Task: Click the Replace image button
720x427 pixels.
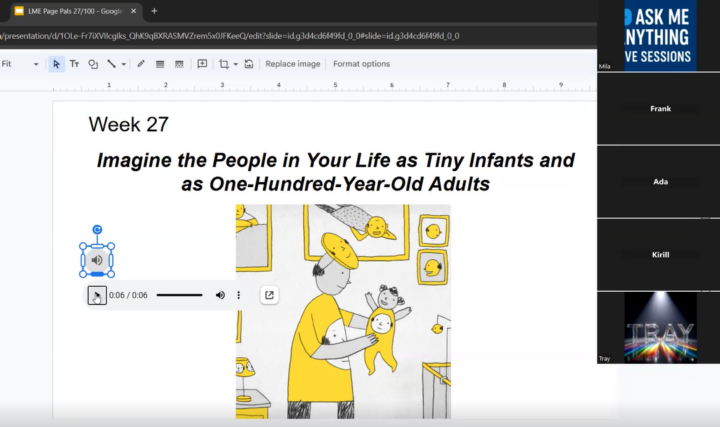Action: tap(293, 64)
